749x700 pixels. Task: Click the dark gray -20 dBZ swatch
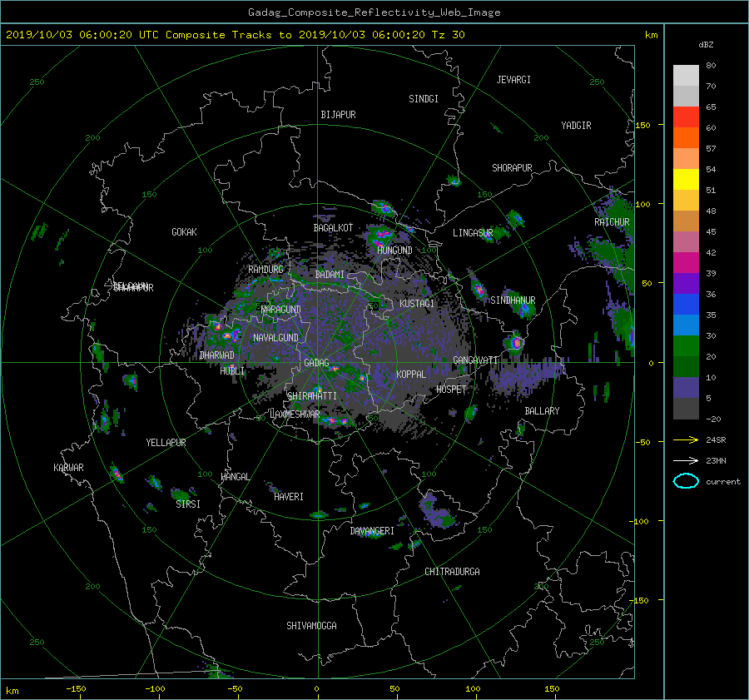tap(686, 409)
